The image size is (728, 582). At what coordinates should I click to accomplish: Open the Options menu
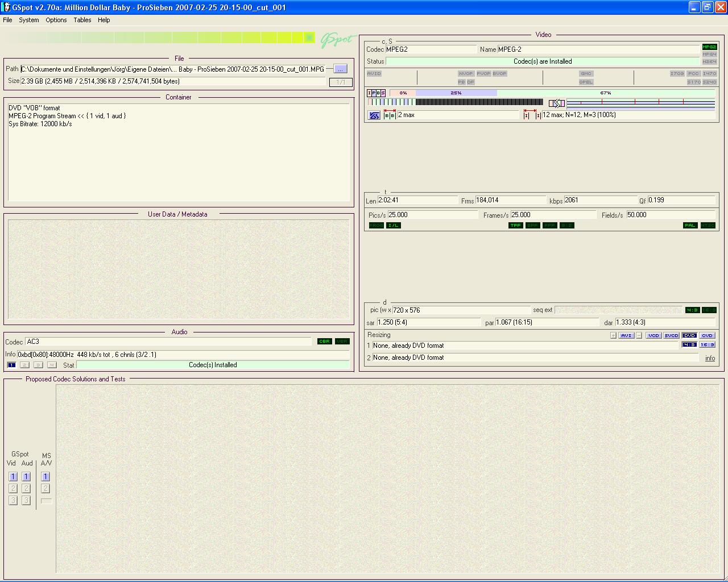56,20
